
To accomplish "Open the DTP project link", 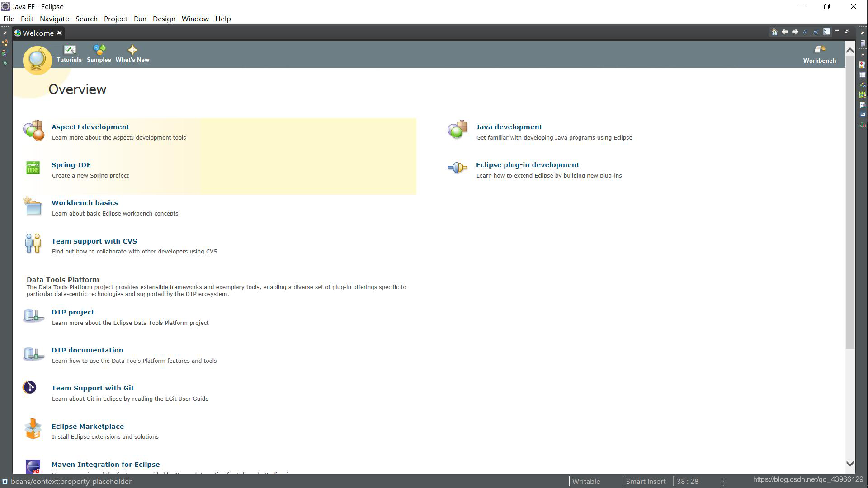I will (73, 312).
